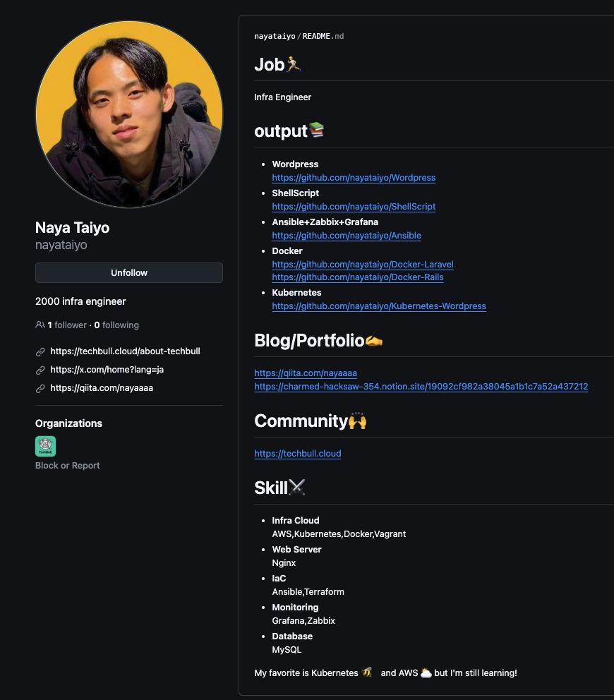Open the techbull.cloud Community link
This screenshot has width=614, height=700.
tap(297, 454)
